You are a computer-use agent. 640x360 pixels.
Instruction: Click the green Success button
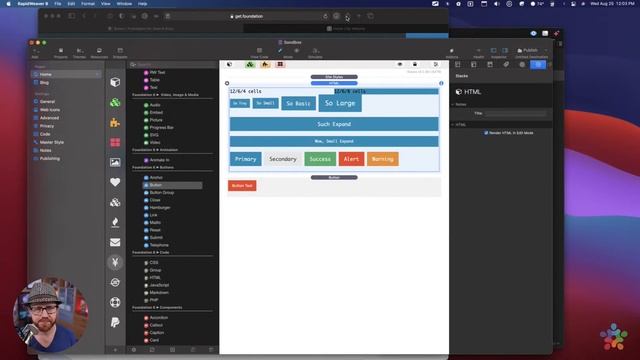pos(320,159)
